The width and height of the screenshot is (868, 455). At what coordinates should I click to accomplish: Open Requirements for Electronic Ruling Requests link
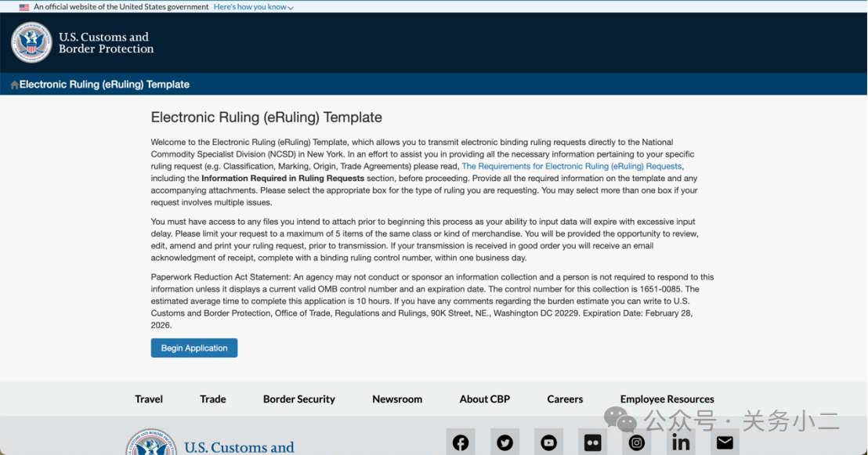[x=571, y=166]
